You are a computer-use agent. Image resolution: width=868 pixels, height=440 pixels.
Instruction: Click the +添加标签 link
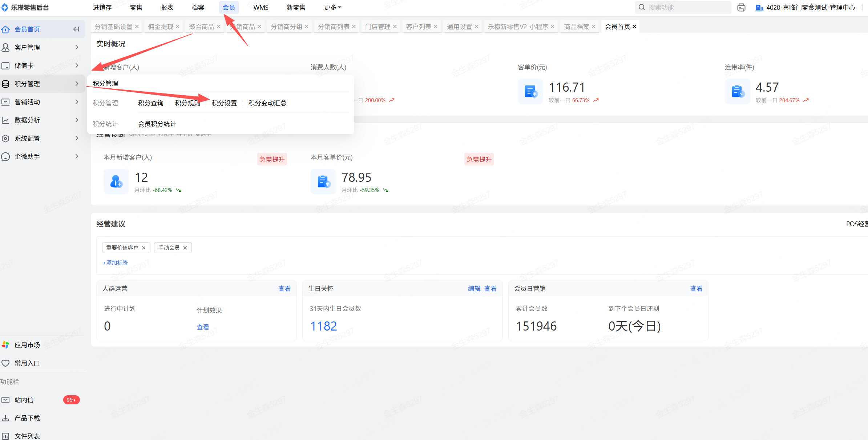(x=115, y=263)
